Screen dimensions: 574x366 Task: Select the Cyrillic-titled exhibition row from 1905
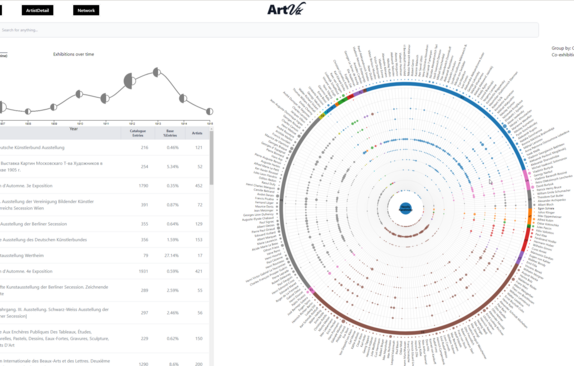pos(104,167)
